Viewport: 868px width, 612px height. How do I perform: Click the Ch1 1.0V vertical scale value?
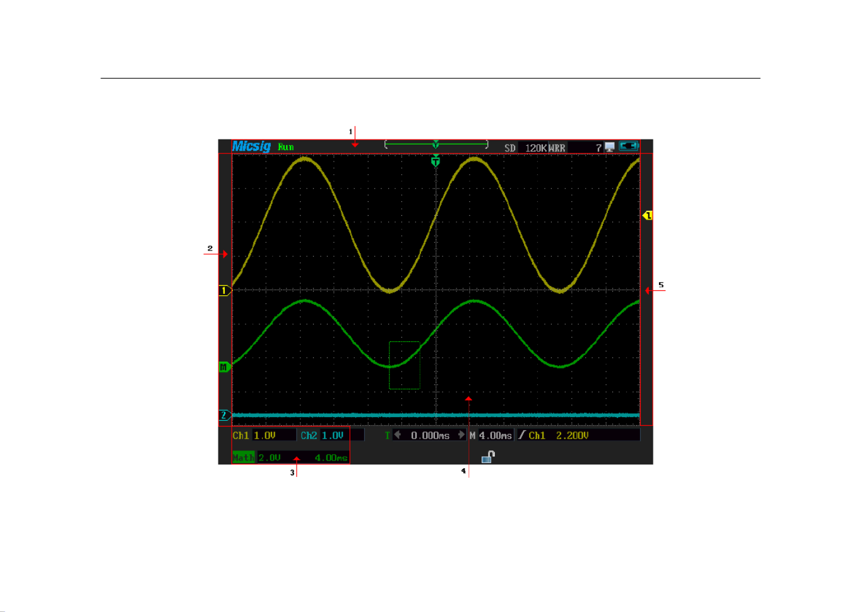click(x=265, y=435)
